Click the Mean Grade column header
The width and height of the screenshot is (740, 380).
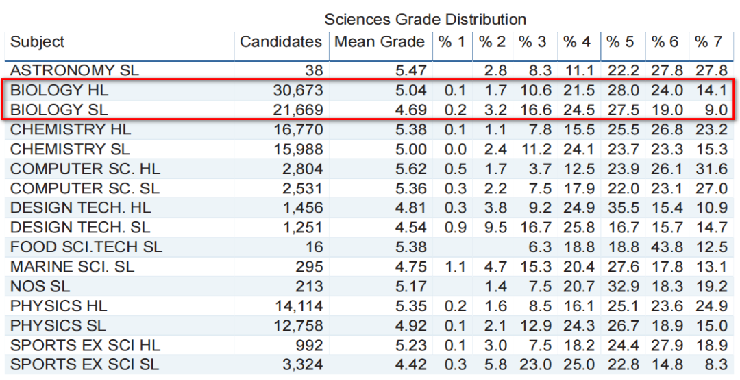(379, 42)
